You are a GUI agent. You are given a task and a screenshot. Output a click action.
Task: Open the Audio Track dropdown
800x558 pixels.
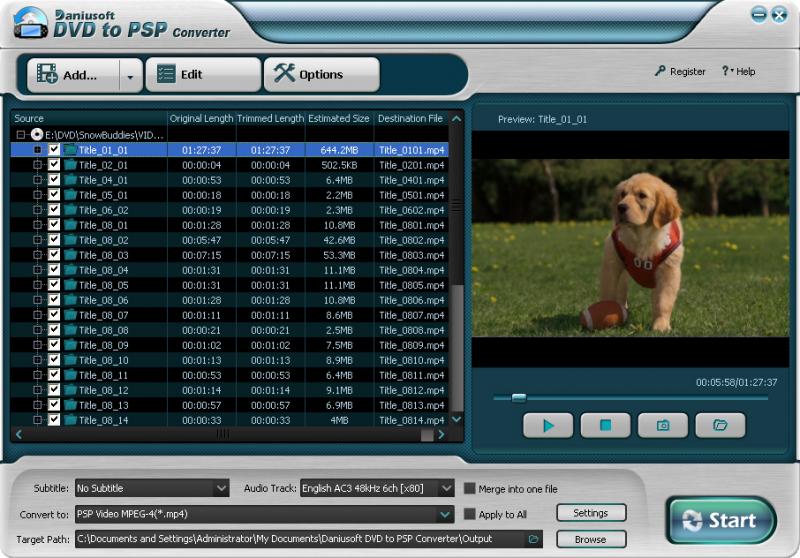447,489
